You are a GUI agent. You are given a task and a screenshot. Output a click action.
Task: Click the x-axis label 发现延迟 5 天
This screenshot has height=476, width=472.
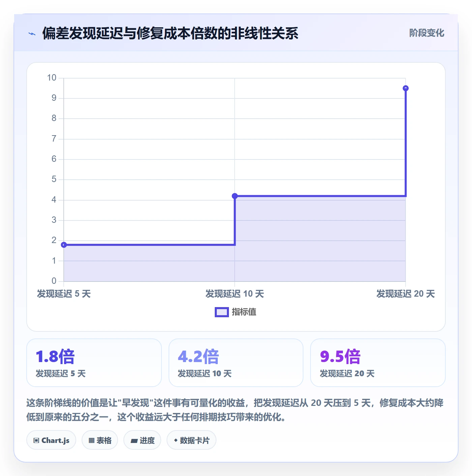64,294
